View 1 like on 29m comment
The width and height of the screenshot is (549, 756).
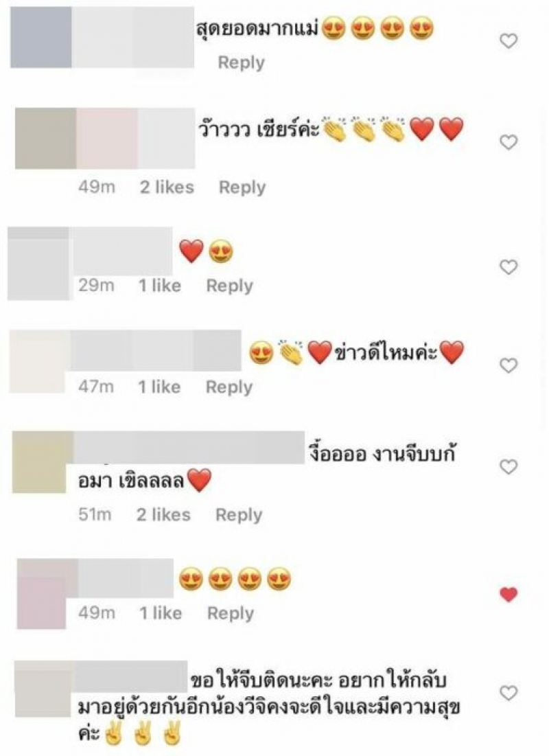point(159,286)
